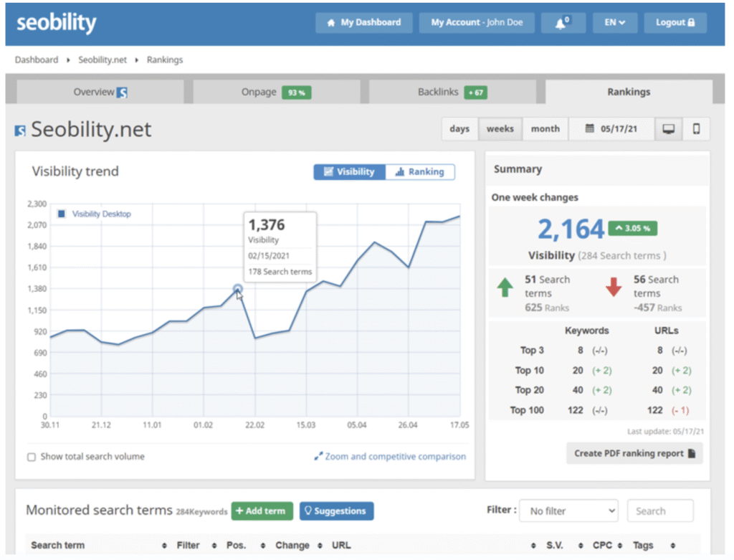The width and height of the screenshot is (734, 560).
Task: Click '56 Search terms' declined count
Action: coord(656,287)
